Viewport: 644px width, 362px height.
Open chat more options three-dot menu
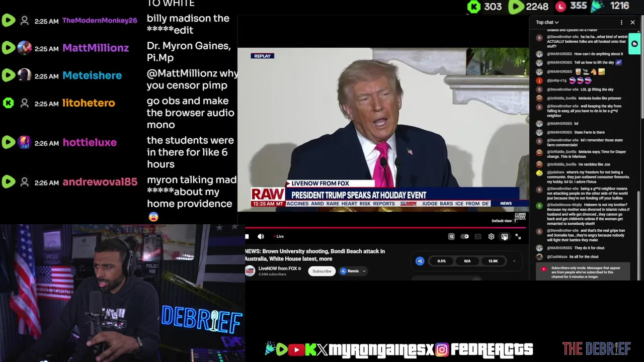click(621, 22)
